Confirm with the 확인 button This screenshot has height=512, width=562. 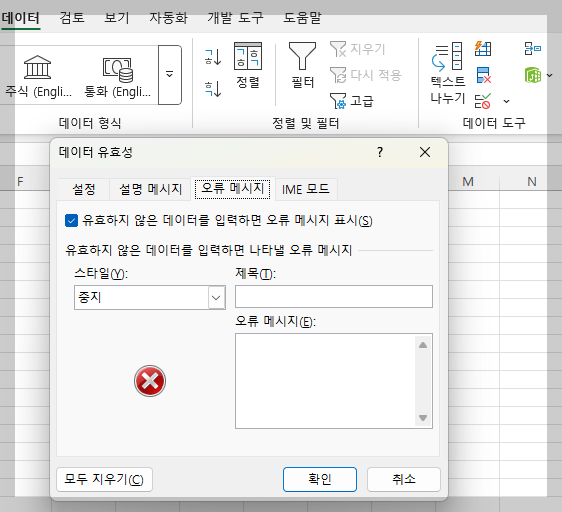point(320,479)
